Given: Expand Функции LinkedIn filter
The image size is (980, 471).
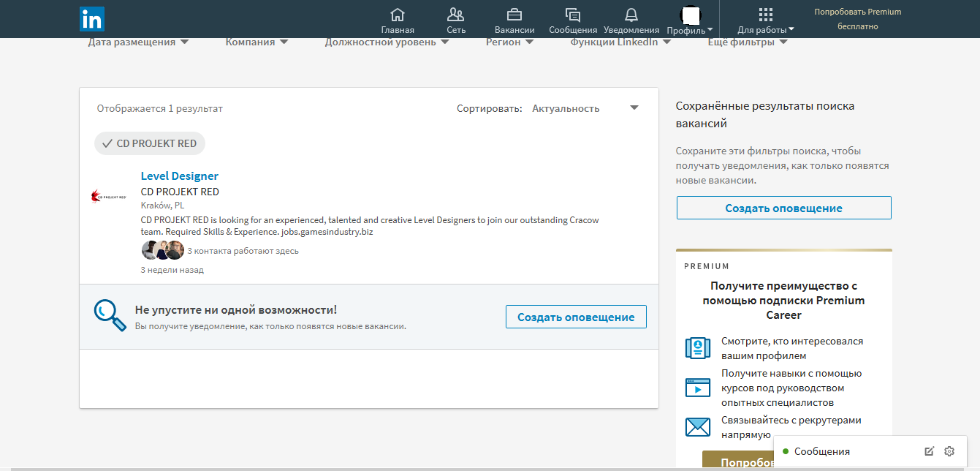Looking at the screenshot, I should pos(620,42).
